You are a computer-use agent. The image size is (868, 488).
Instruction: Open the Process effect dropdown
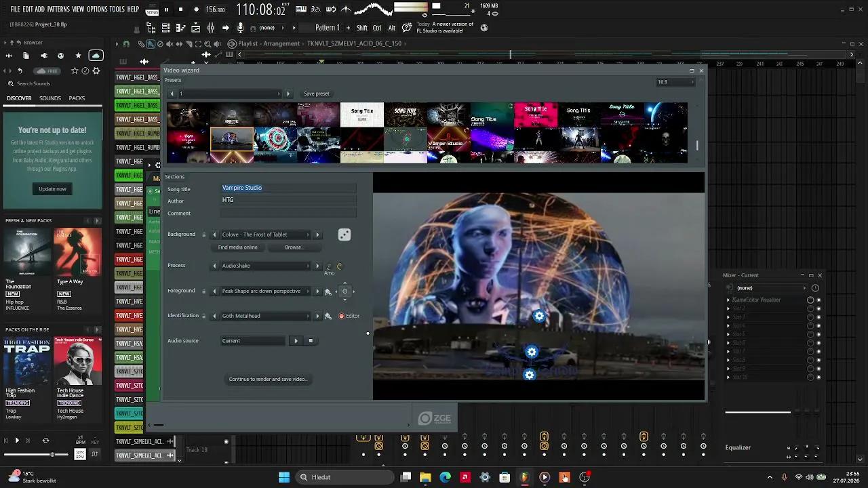[x=266, y=266]
